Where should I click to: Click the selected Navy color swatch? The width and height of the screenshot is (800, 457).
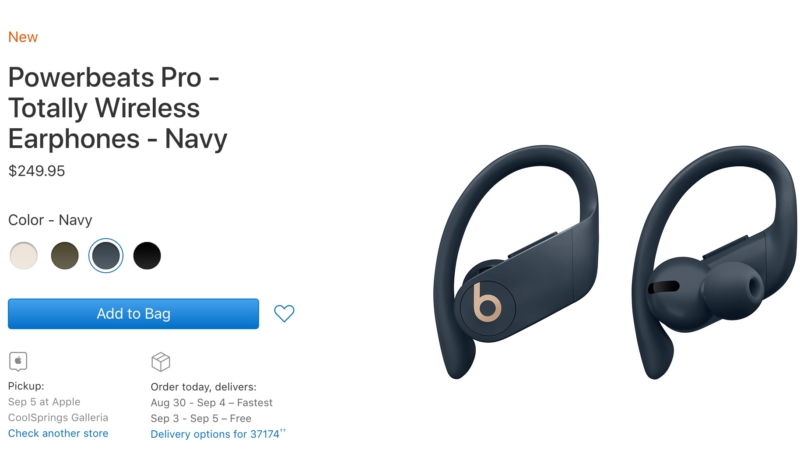click(106, 256)
